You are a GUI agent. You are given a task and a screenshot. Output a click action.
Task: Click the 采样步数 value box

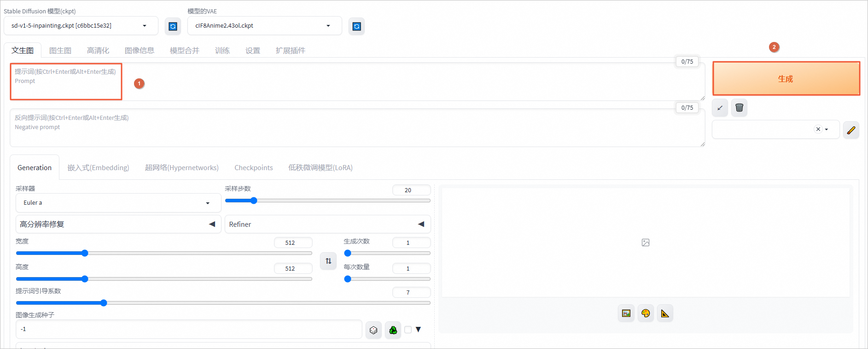(x=411, y=190)
